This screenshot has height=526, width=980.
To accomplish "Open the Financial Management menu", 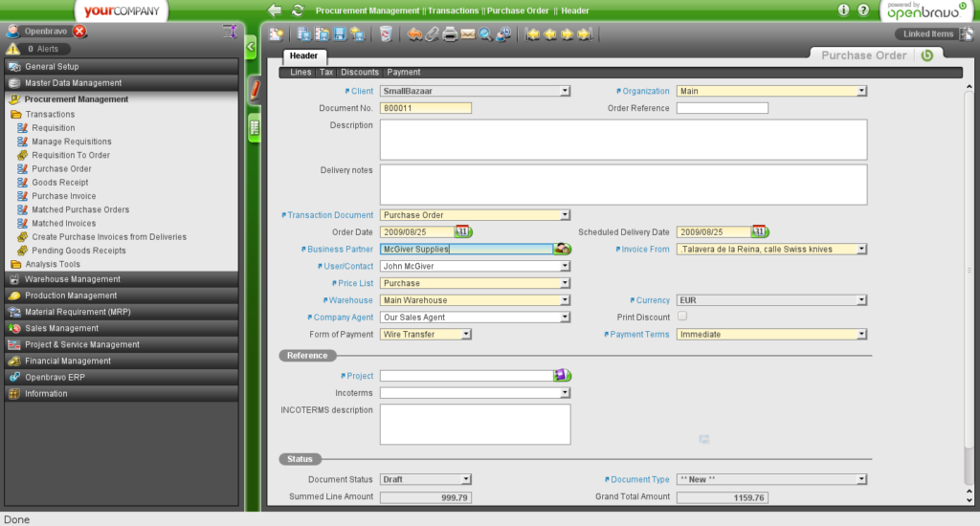I will pos(122,361).
